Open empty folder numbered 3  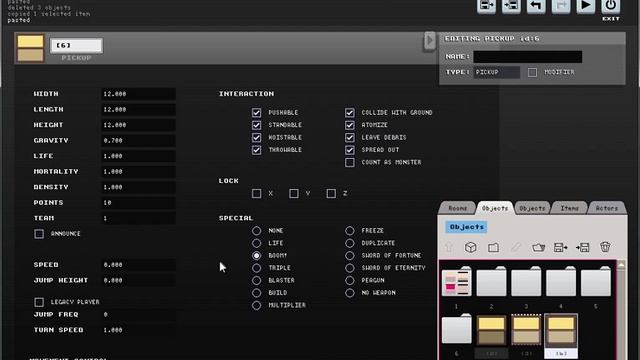(x=526, y=282)
